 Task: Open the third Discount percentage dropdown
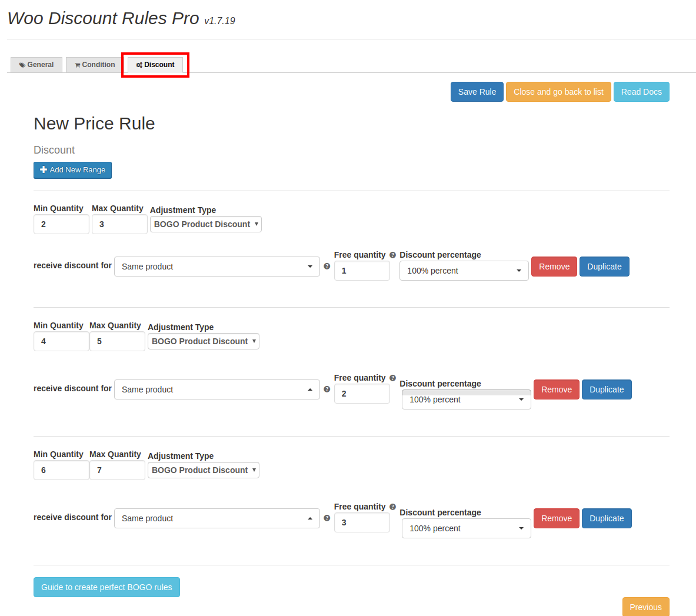click(x=466, y=528)
